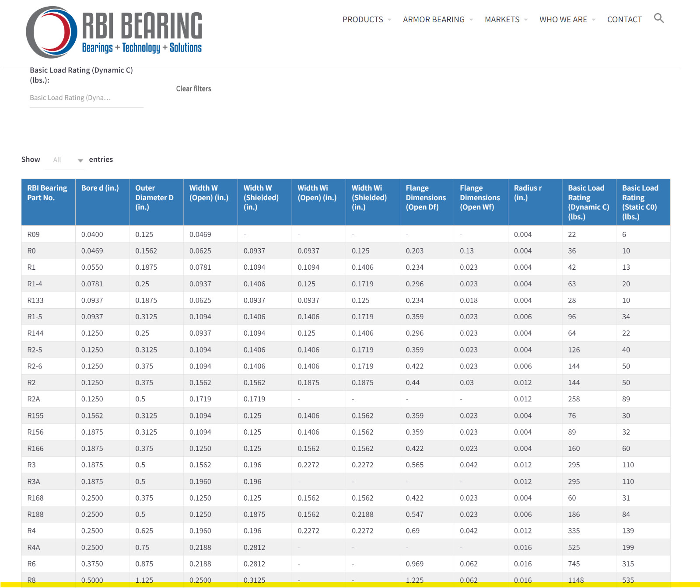
Task: Sort by Width Wi (Open) column
Action: 319,202
